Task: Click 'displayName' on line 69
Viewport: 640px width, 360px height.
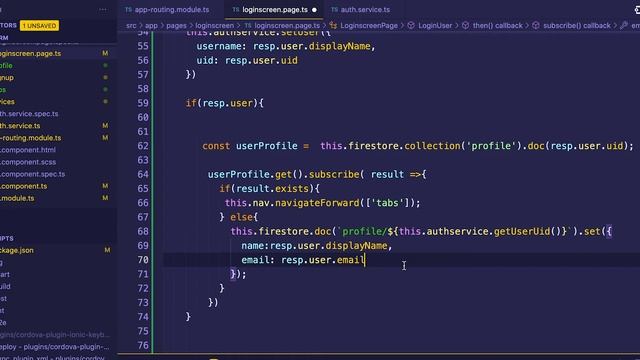Action: [356, 246]
